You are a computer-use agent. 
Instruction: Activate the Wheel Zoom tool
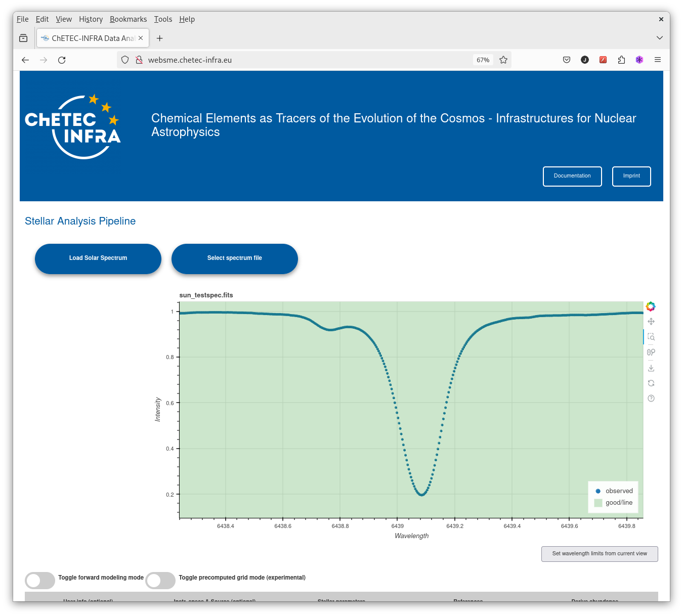click(x=651, y=353)
